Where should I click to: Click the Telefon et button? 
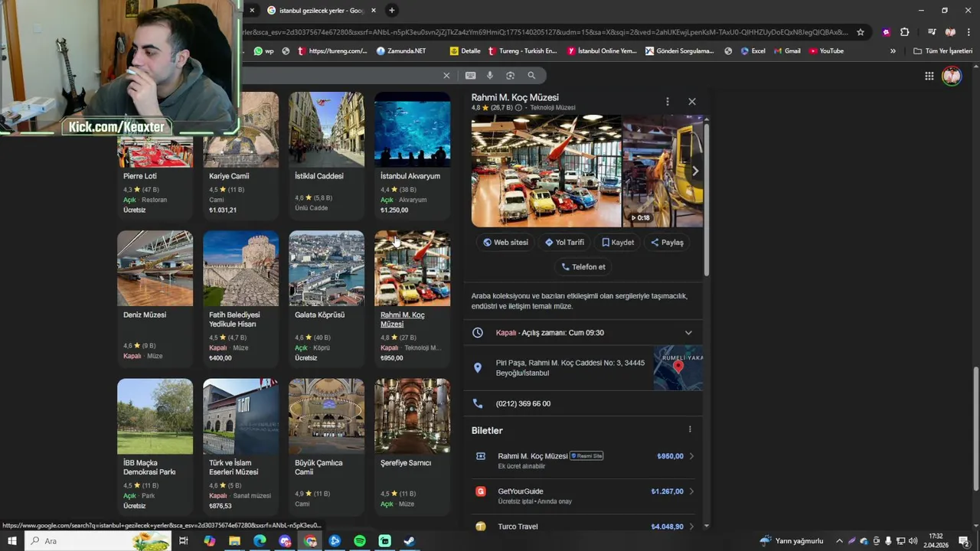(x=583, y=267)
